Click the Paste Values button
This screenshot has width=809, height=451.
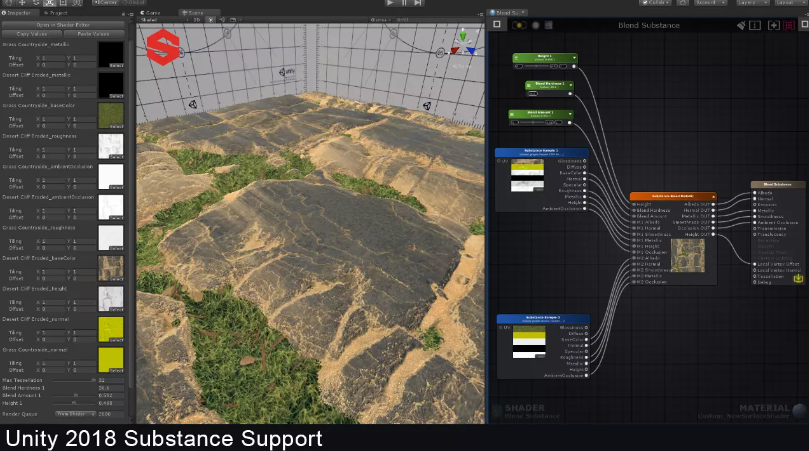tap(93, 34)
